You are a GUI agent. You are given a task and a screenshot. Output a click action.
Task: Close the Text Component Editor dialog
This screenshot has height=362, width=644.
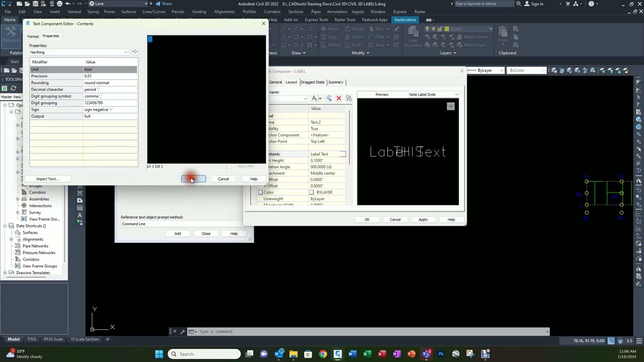[x=263, y=24]
